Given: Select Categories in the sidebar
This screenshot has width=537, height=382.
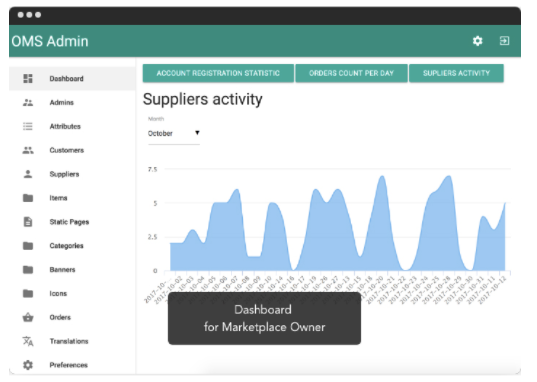Looking at the screenshot, I should (x=72, y=246).
